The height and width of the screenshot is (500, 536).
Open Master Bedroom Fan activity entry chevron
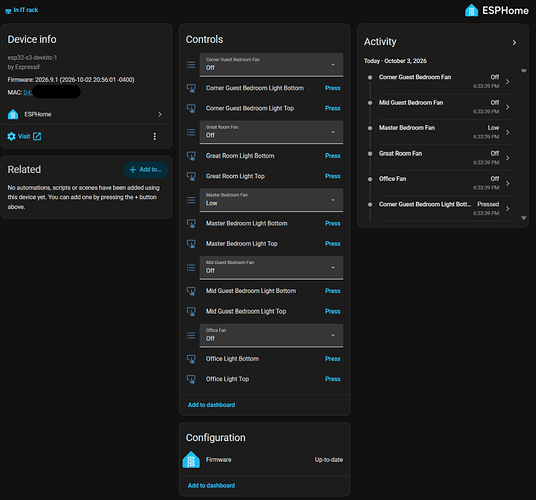(508, 132)
